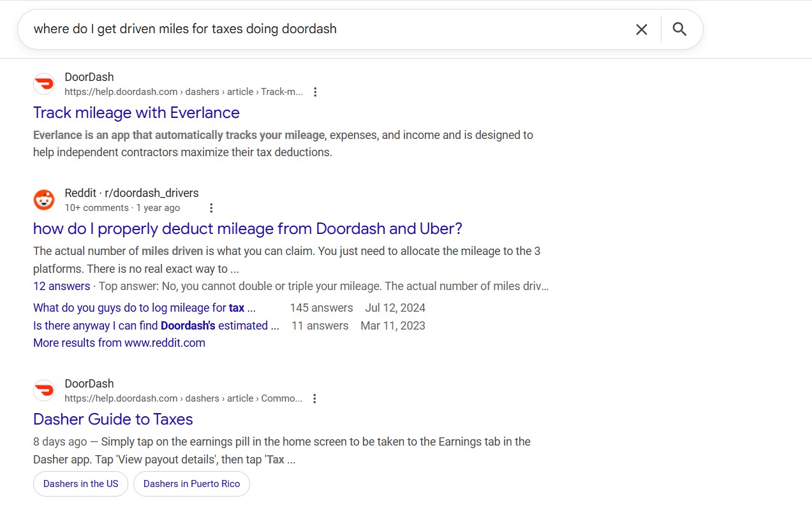Click the 'Top answer: No, you cannot double' text
The width and height of the screenshot is (812, 524).
323,286
